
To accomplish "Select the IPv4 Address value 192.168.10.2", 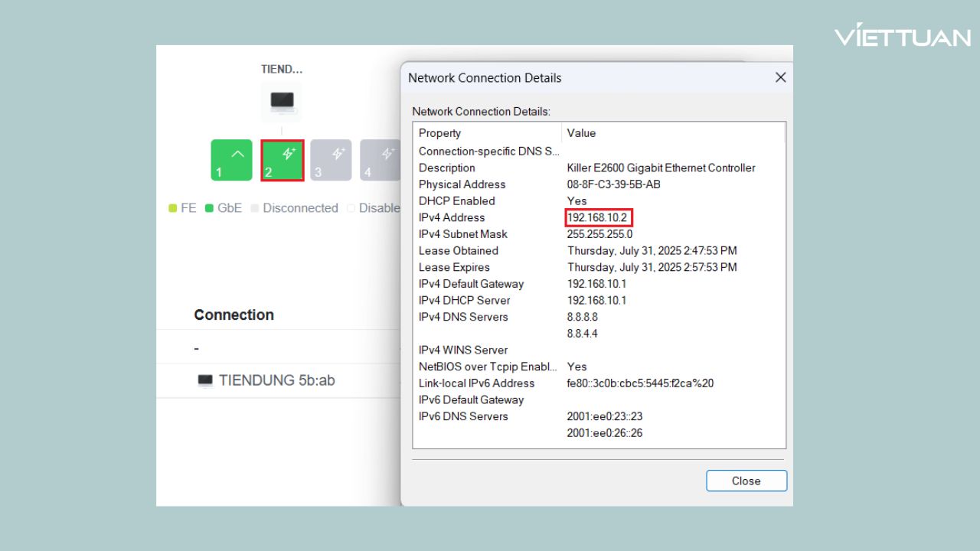I will [x=597, y=217].
